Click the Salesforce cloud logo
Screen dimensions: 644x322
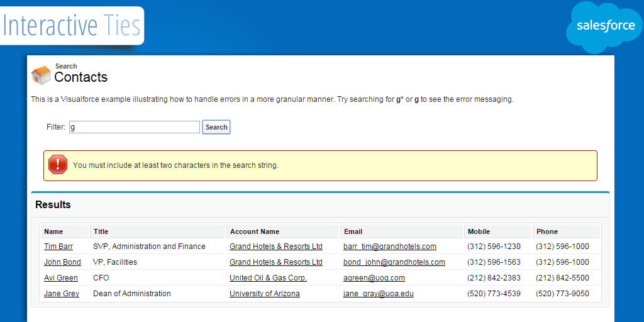pos(604,27)
